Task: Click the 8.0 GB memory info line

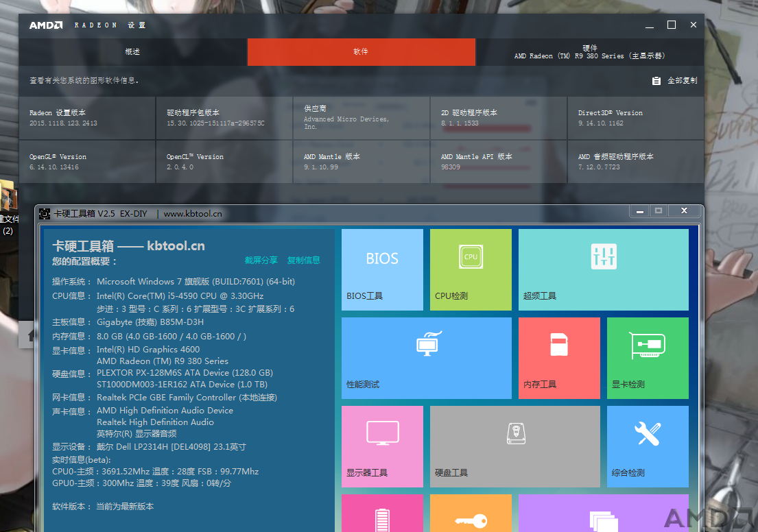Action: pyautogui.click(x=171, y=337)
